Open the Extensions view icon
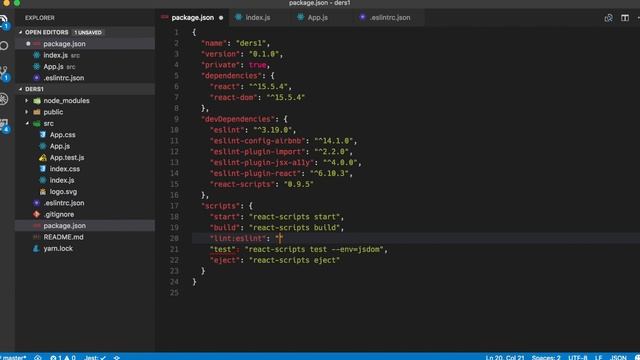 point(4,125)
